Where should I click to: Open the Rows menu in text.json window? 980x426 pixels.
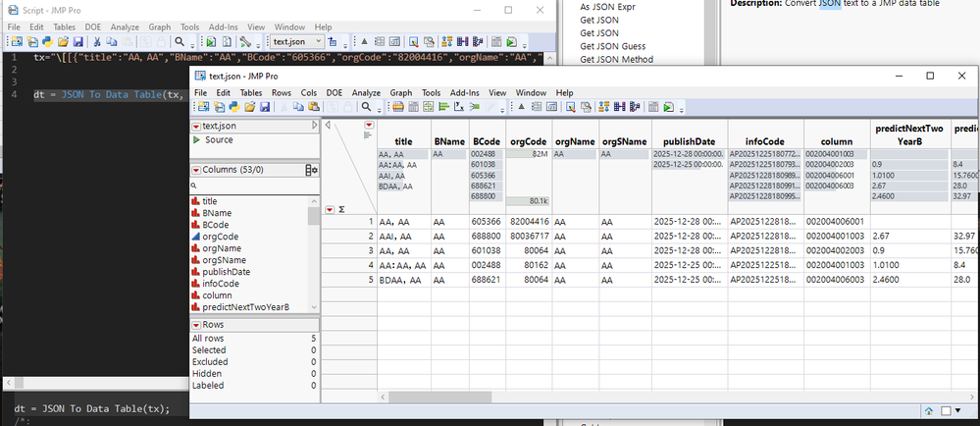[282, 92]
